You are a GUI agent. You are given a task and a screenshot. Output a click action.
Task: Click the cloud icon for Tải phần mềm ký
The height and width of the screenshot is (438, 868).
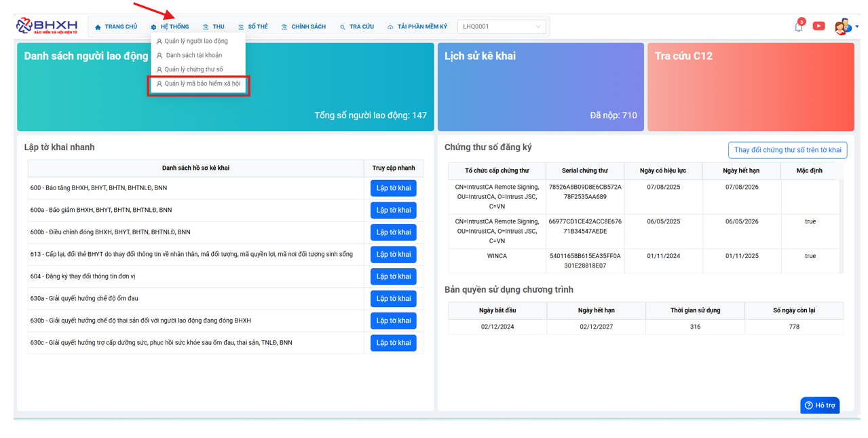click(390, 27)
